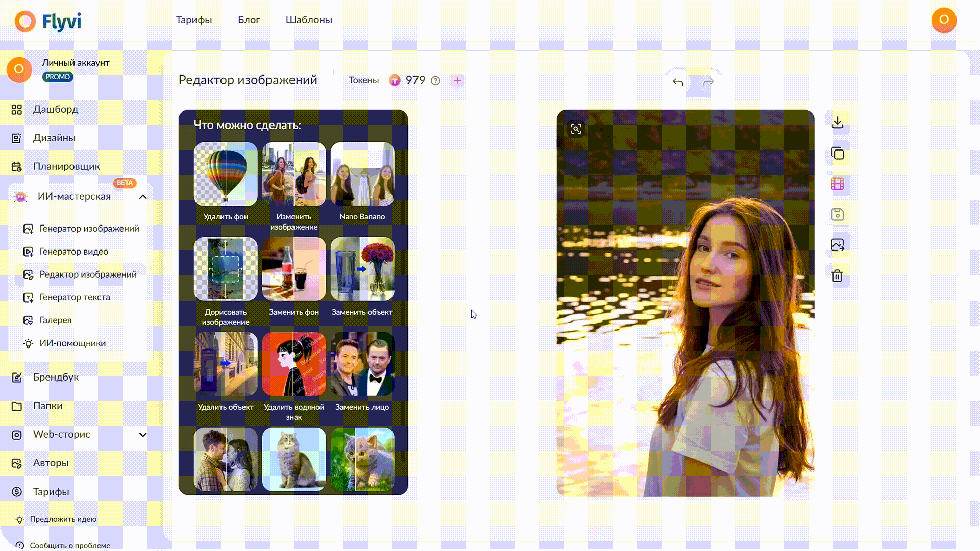
Task: Choose the Изменить изображение thumbnail
Action: click(294, 174)
